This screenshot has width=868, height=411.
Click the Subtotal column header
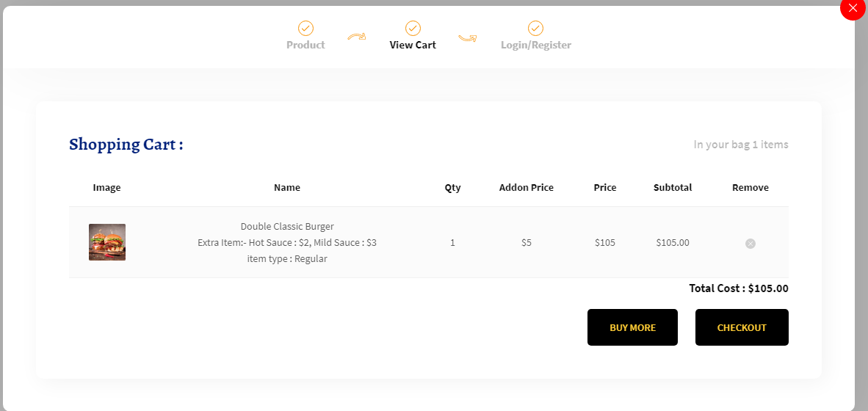673,188
